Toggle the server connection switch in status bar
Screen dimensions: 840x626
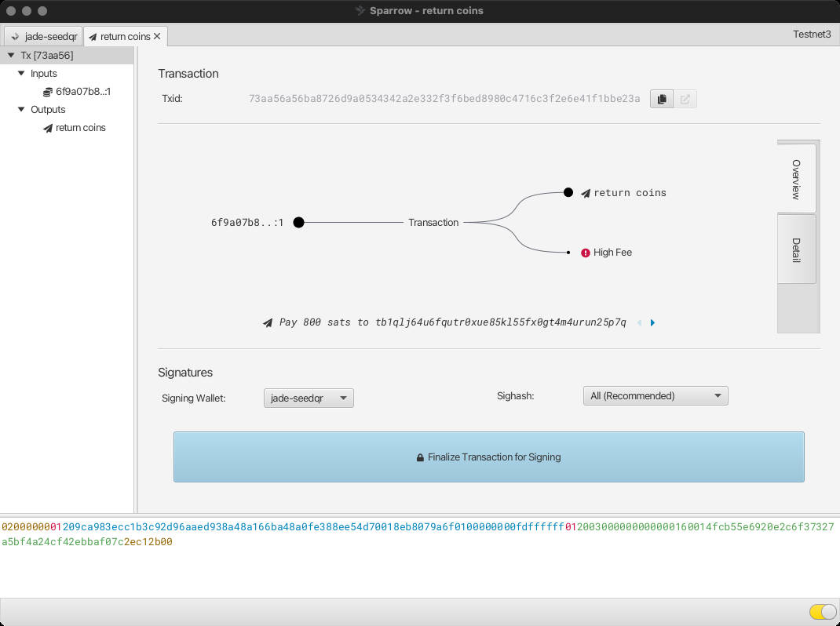tap(822, 612)
